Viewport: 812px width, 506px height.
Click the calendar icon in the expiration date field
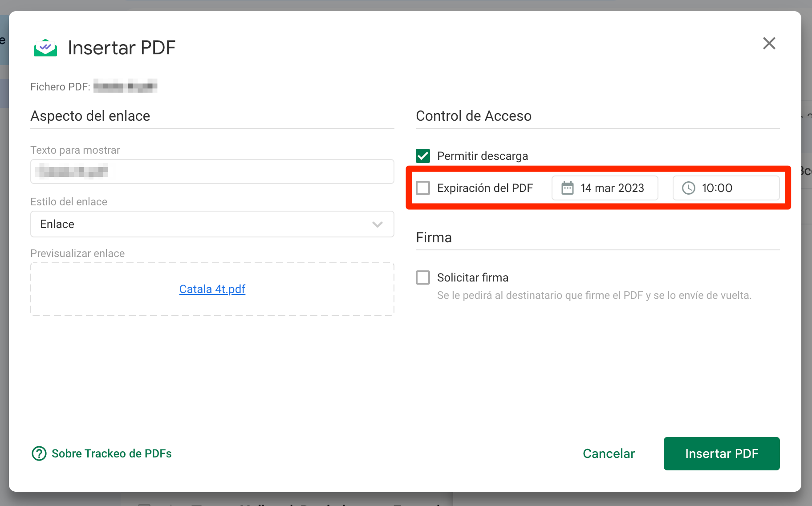point(567,188)
